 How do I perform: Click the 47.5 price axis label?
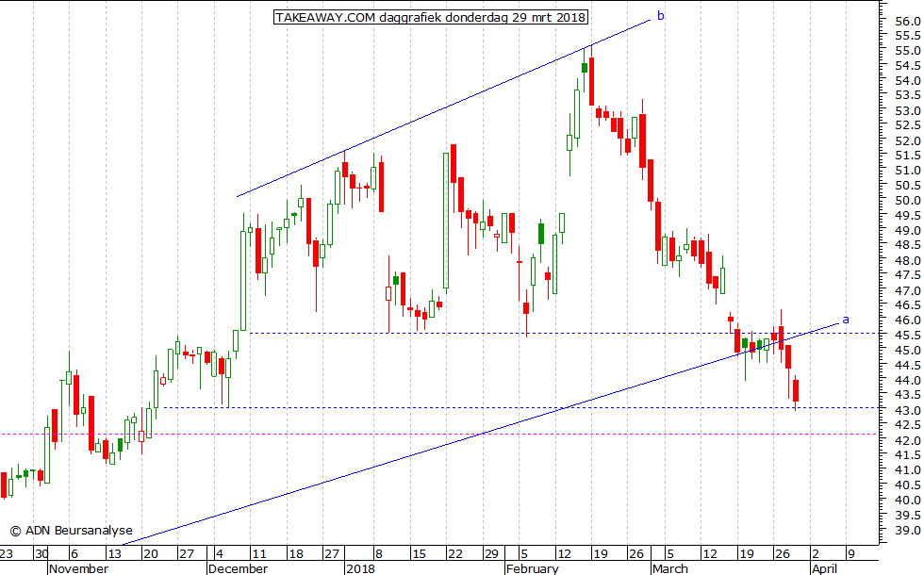pos(907,275)
